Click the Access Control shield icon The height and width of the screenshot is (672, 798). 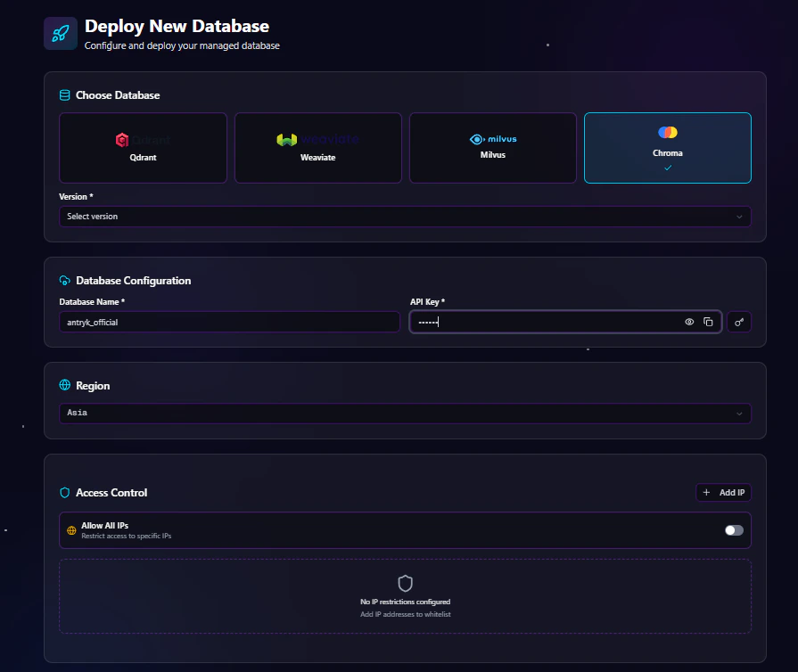tap(64, 493)
